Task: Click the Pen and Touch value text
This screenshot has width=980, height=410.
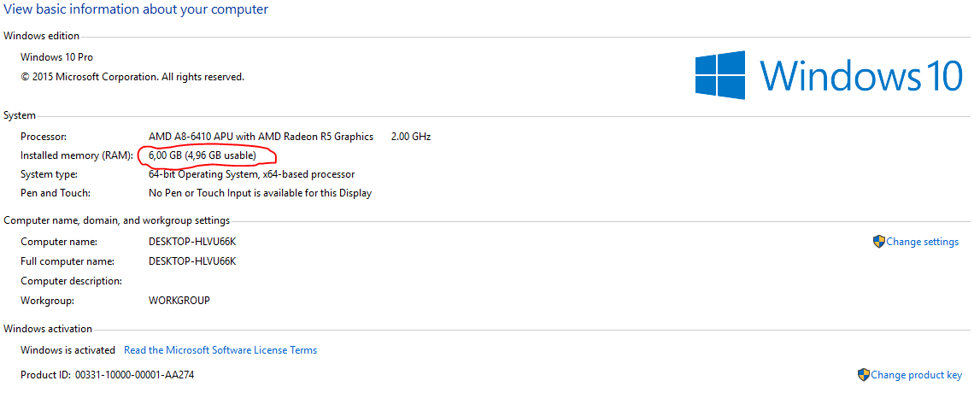Action: tap(260, 193)
